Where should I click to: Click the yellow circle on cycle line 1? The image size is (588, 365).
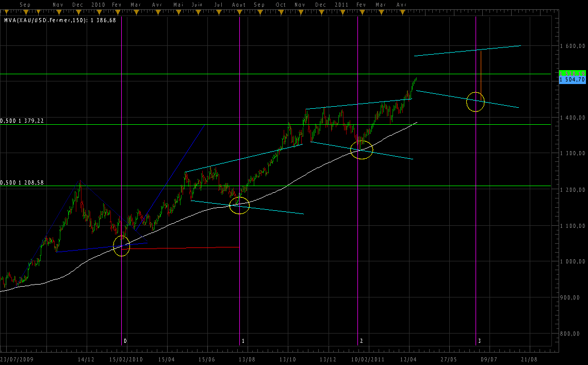239,205
